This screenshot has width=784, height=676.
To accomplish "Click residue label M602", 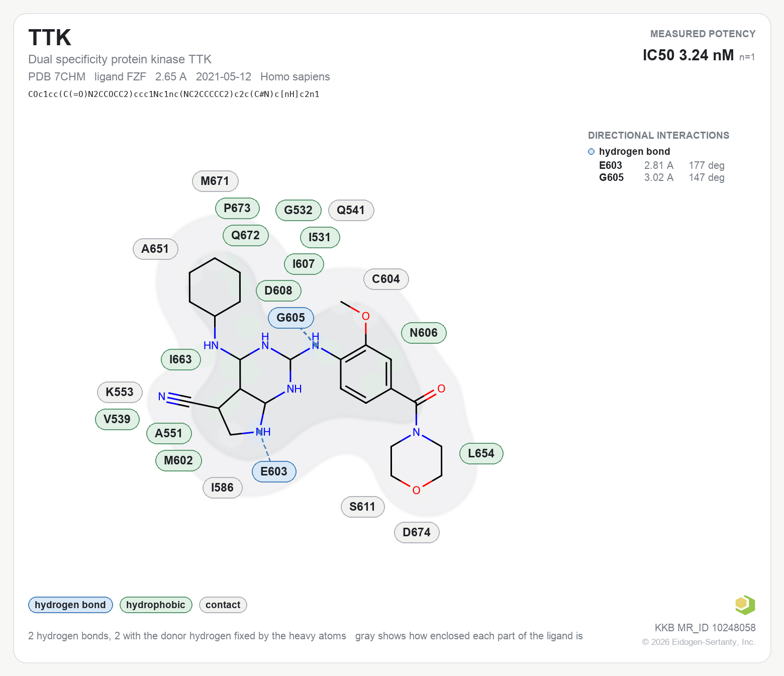I will point(178,460).
